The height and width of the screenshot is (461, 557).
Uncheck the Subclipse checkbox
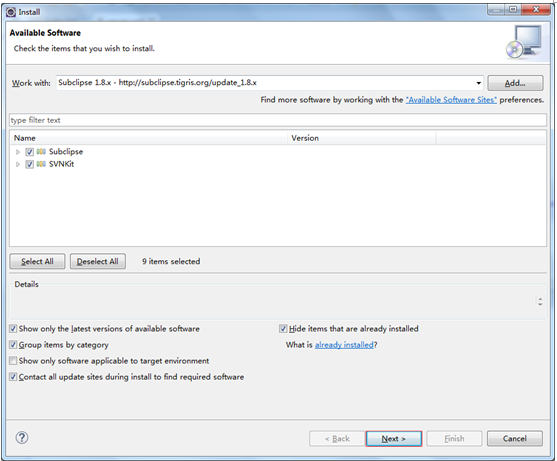[x=29, y=152]
